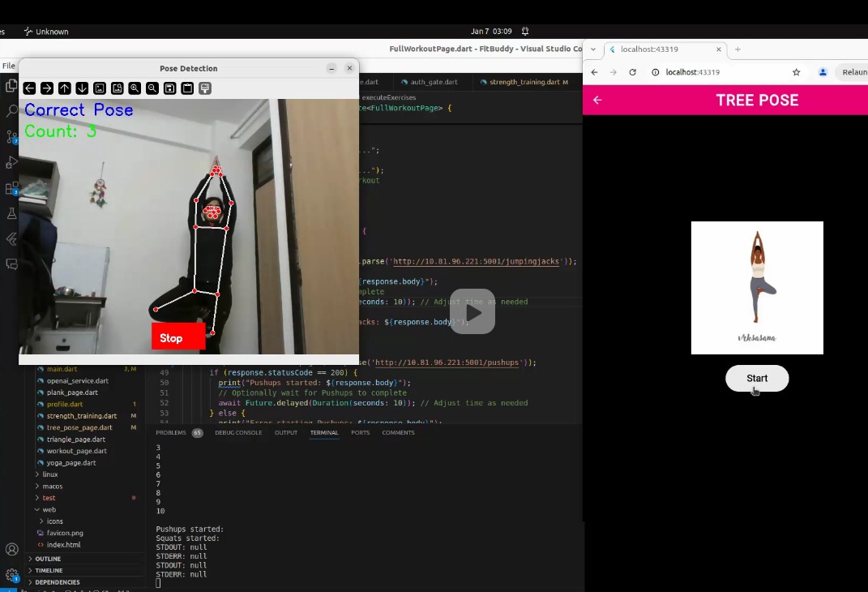This screenshot has width=868, height=592.
Task: Pan up in the Pose Detection toolbar
Action: click(x=65, y=88)
